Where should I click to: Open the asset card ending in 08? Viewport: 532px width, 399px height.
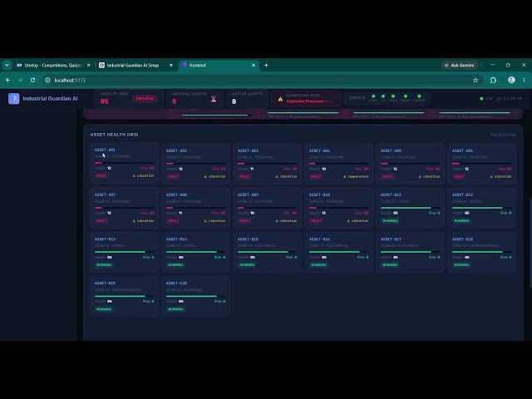[x=196, y=208]
